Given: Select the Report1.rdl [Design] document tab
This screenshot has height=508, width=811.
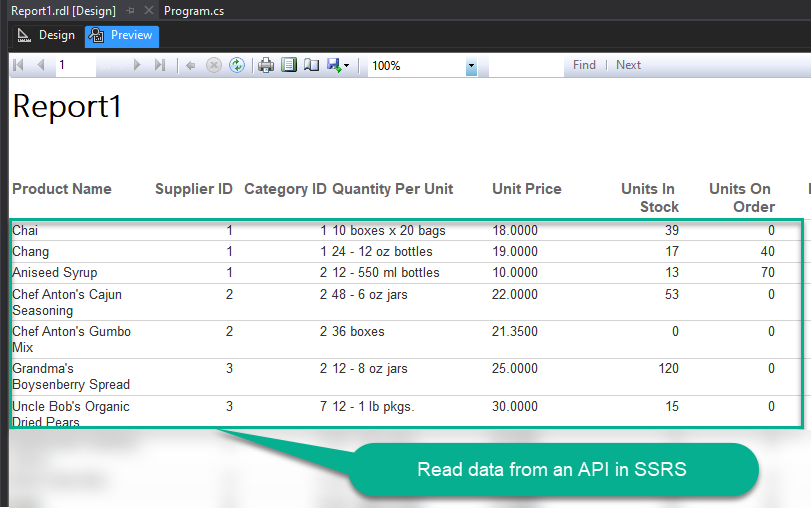Looking at the screenshot, I should click(x=63, y=11).
